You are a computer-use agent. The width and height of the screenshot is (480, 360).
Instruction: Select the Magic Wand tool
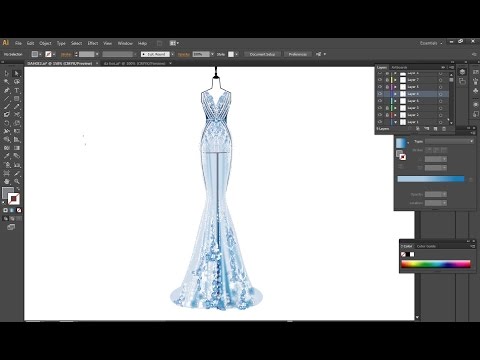(x=7, y=82)
